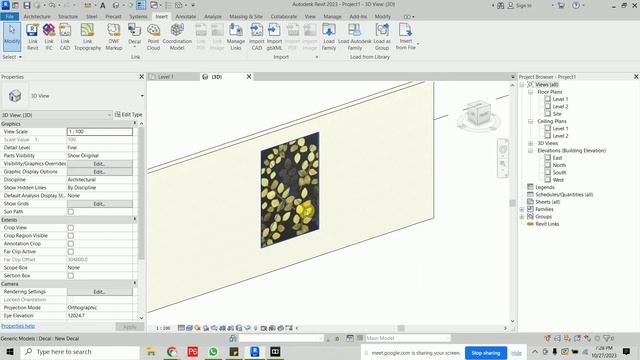Open the 3D View type selector dropdown
The width and height of the screenshot is (640, 360).
coord(142,96)
